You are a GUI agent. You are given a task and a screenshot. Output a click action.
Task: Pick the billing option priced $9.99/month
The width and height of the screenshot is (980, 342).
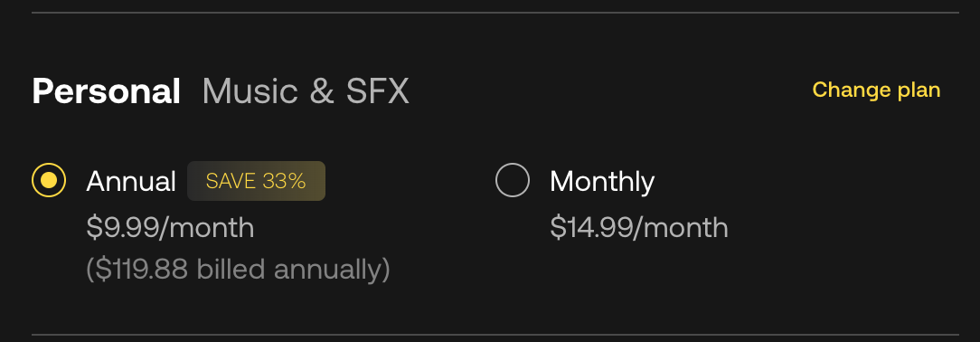tap(49, 180)
